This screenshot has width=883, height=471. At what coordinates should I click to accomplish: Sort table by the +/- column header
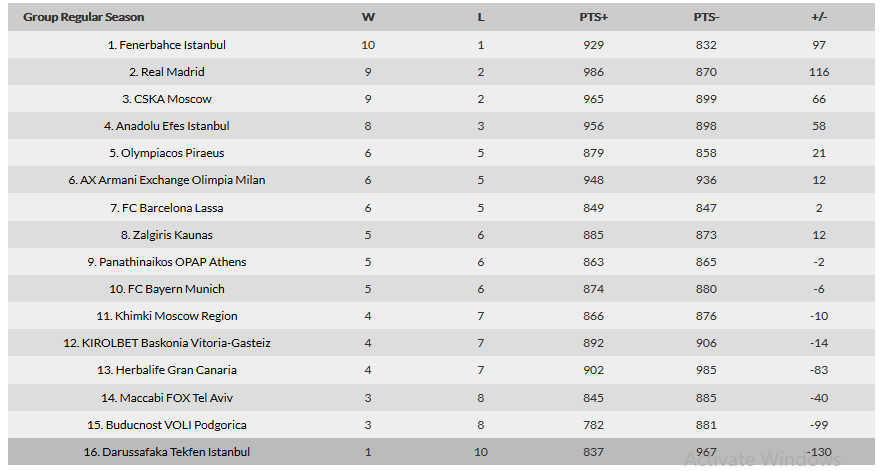click(x=819, y=17)
